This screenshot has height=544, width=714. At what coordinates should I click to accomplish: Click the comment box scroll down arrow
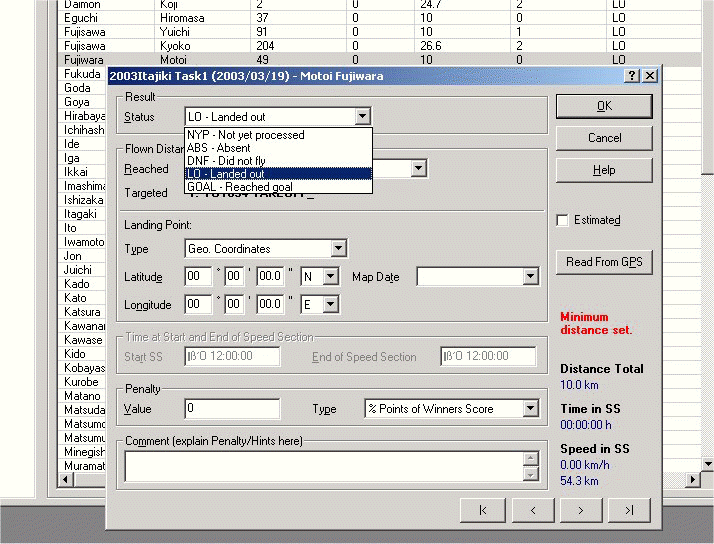click(530, 474)
